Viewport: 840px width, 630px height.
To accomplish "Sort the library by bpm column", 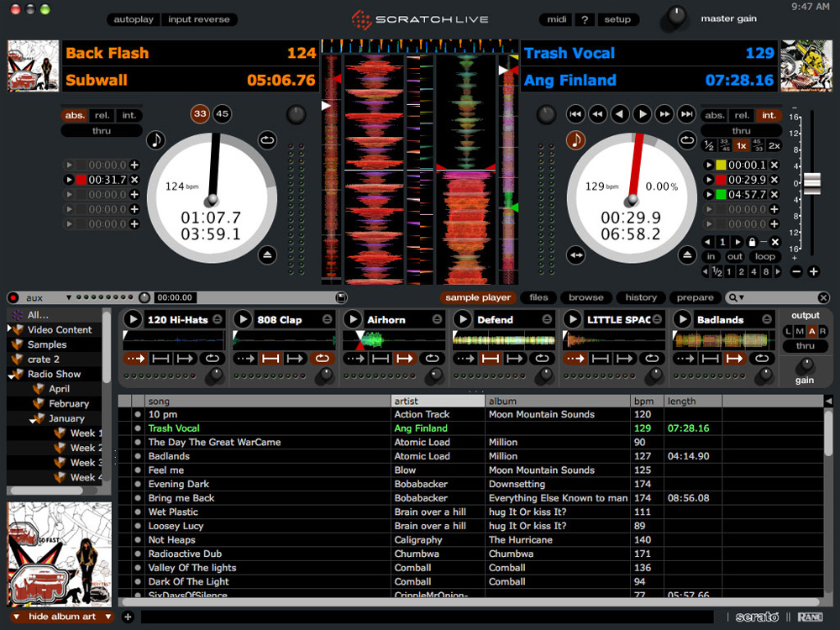I will click(x=647, y=402).
